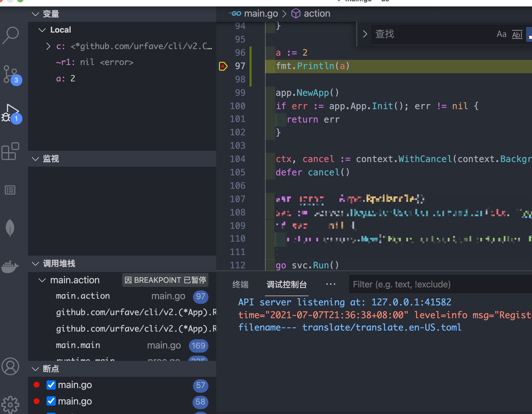Open the Accounts icon in the activity bar

(x=10, y=366)
